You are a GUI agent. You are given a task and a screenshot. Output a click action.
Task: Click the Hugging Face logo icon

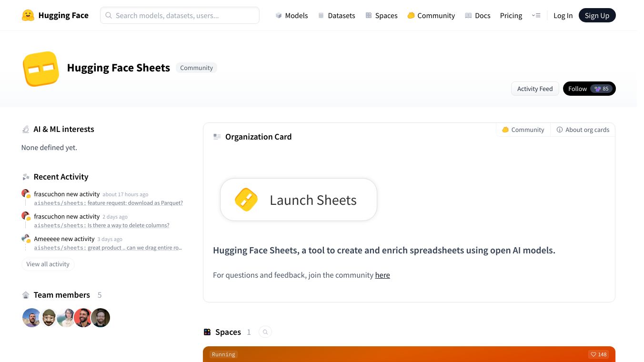point(28,15)
